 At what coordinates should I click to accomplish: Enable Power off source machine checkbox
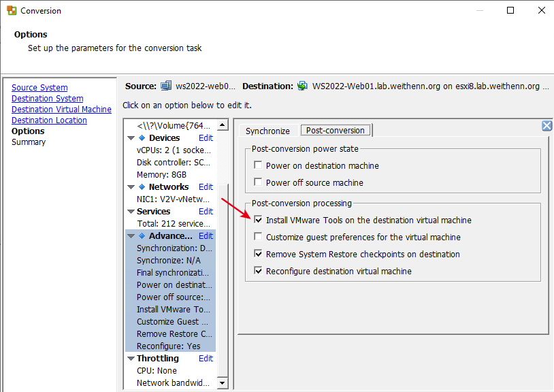pyautogui.click(x=258, y=182)
